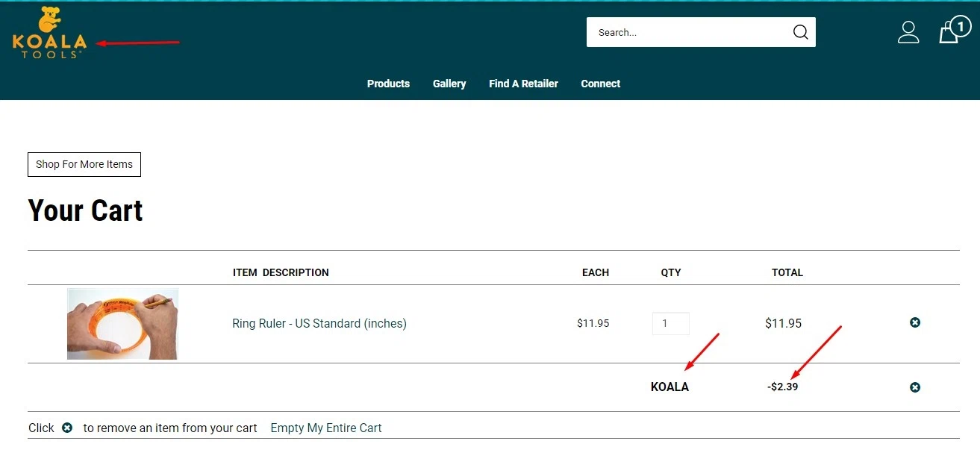Open the shopping bag cart icon
This screenshot has height=453, width=980.
click(x=954, y=31)
